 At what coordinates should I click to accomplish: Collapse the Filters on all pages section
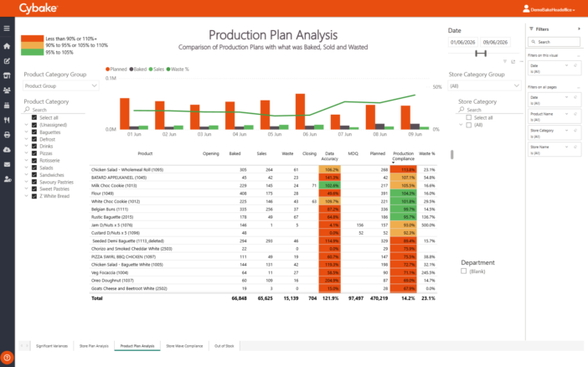pos(579,87)
